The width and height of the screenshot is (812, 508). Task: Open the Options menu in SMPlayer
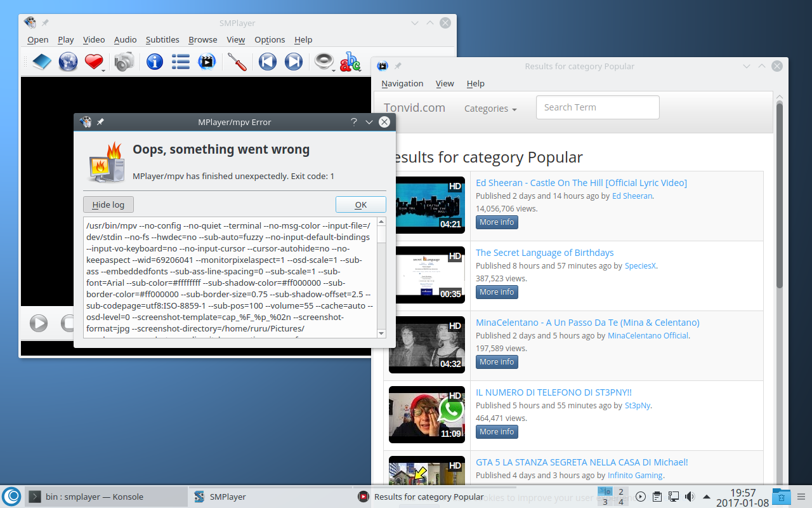270,39
